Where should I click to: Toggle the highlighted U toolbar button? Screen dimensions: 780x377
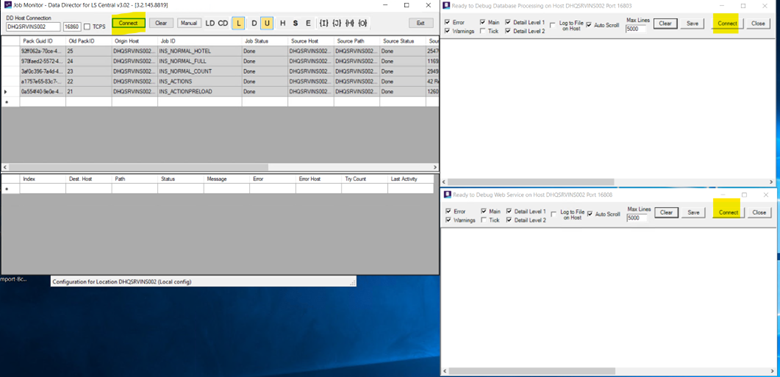267,23
